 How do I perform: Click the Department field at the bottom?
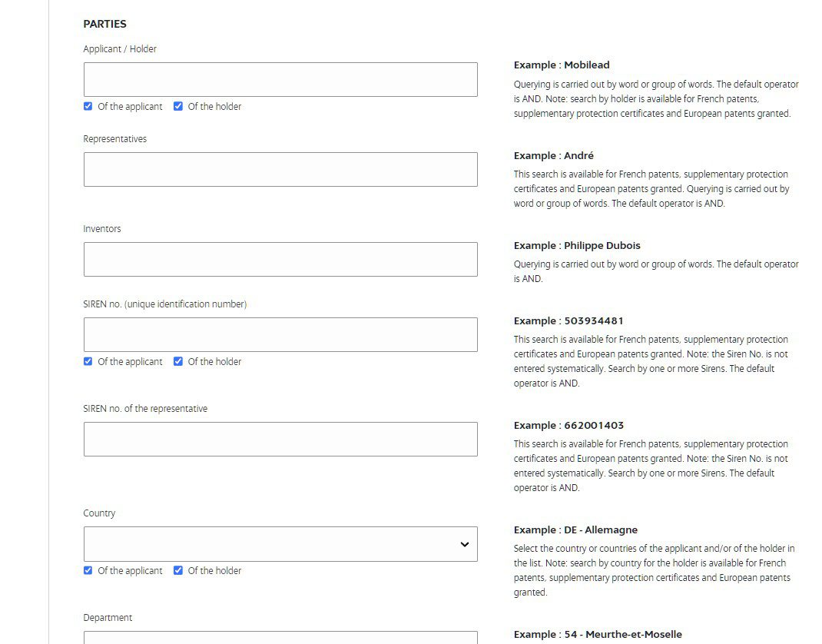pos(280,637)
